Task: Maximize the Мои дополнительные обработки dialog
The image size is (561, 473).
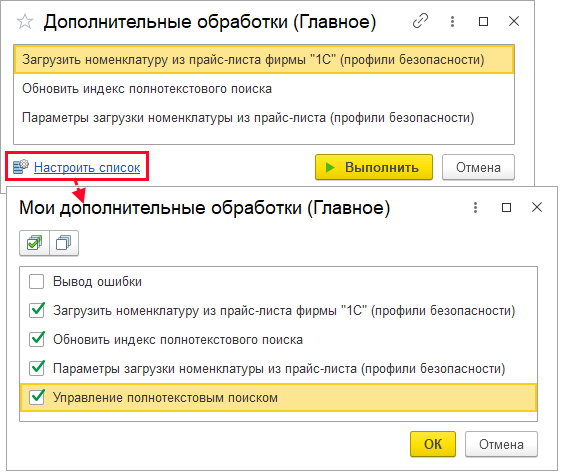Action: click(506, 207)
